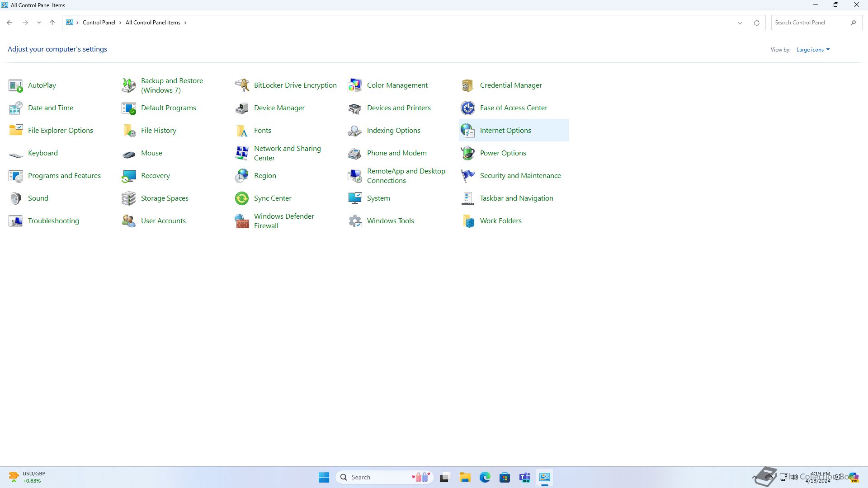Select the Color Management icon
Screen dimensions: 868x488
point(355,85)
